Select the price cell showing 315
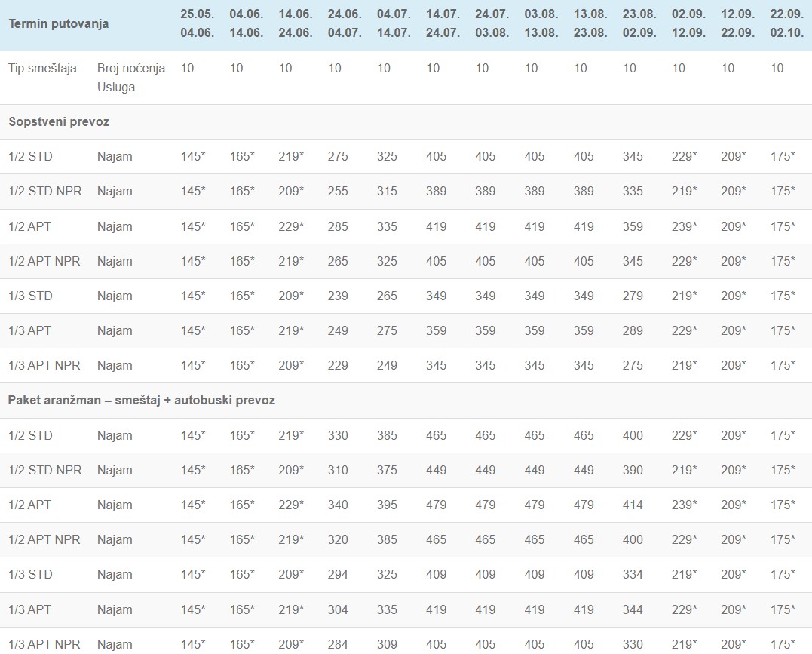The height and width of the screenshot is (654, 812). [x=387, y=192]
